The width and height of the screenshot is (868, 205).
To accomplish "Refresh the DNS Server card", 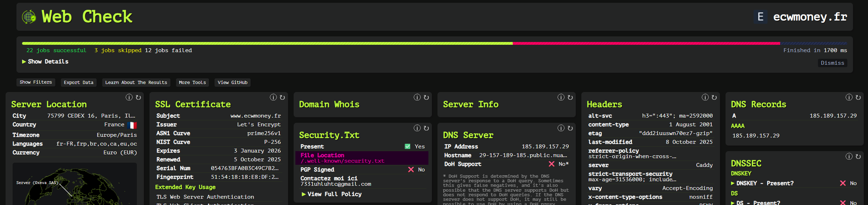I will point(570,128).
